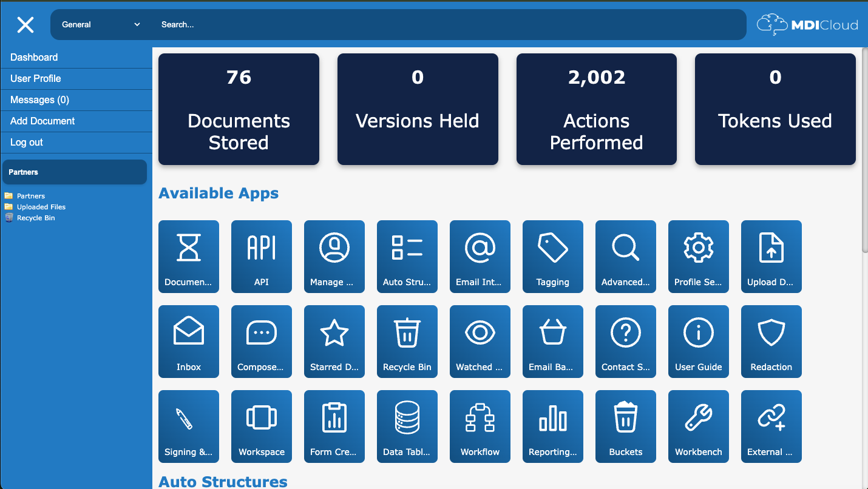The height and width of the screenshot is (489, 868).
Task: Launch the Data Tables app
Action: point(407,426)
